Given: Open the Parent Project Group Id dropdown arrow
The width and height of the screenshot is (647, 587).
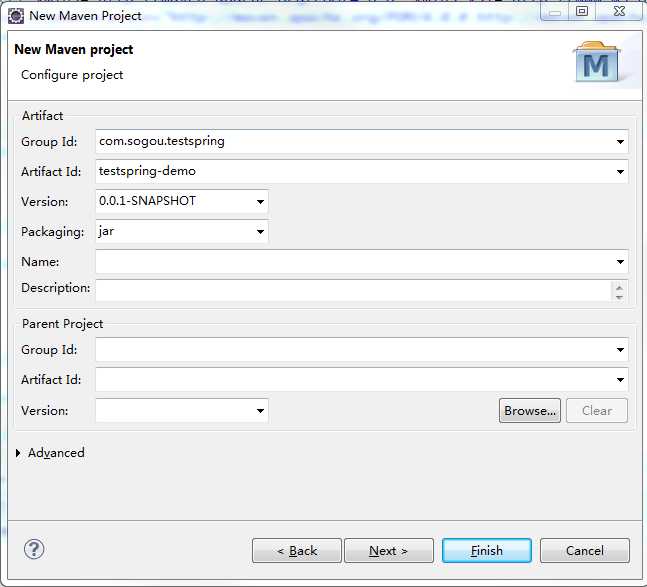Looking at the screenshot, I should [620, 350].
